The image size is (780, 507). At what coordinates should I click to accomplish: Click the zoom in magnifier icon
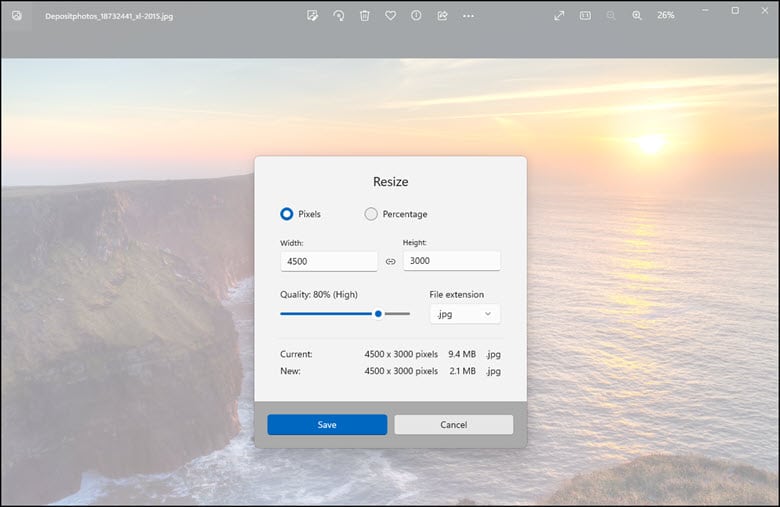637,15
